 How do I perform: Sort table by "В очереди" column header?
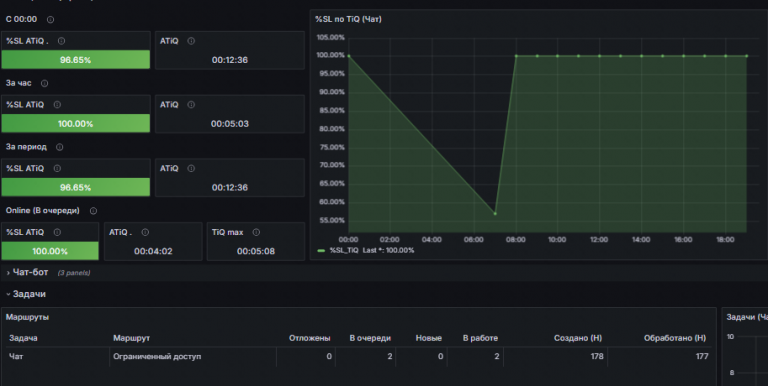point(370,338)
